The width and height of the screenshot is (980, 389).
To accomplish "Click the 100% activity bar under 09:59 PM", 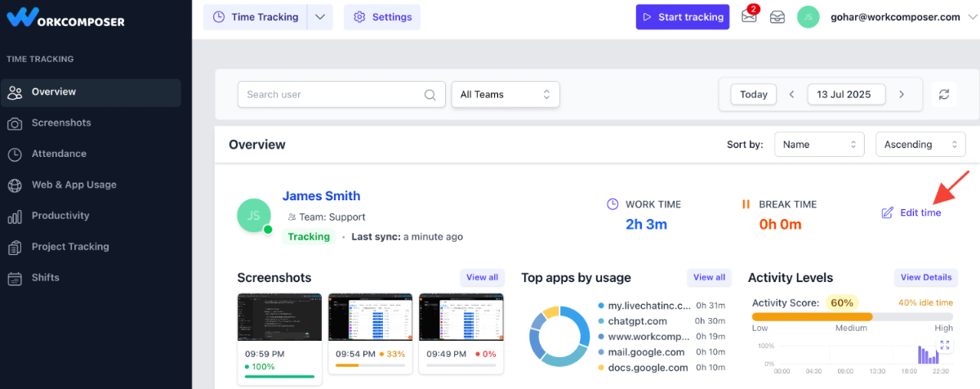I will coord(279,377).
